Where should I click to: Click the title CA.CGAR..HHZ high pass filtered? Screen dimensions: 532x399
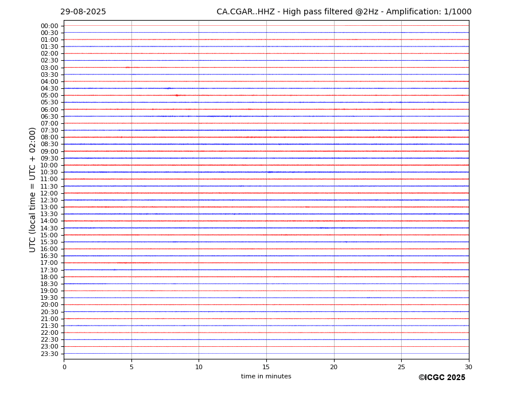tap(344, 11)
